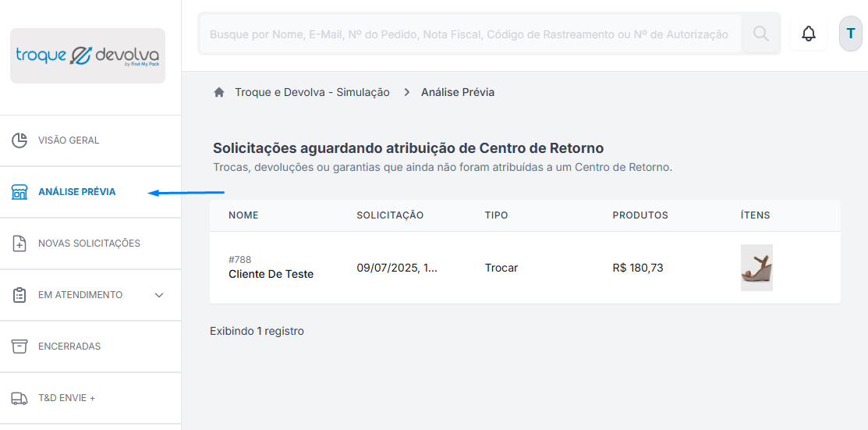Image resolution: width=868 pixels, height=430 pixels.
Task: Click the magnifying glass search button
Action: pyautogui.click(x=761, y=34)
